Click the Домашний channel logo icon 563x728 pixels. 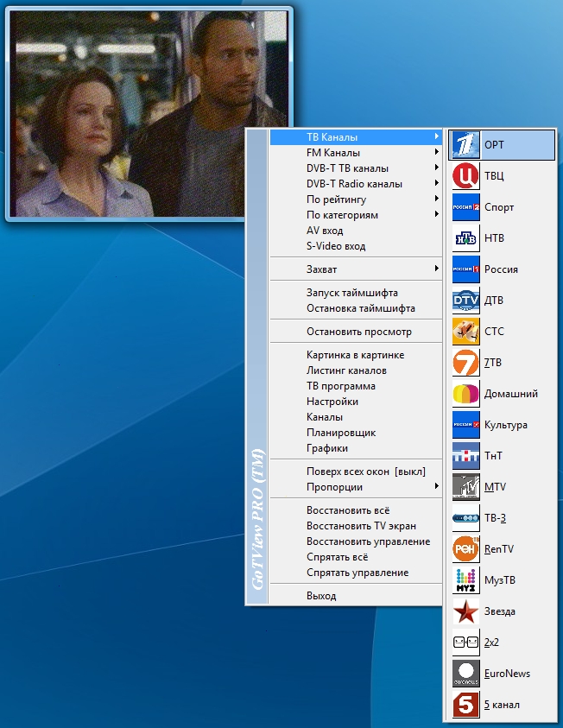(x=466, y=394)
